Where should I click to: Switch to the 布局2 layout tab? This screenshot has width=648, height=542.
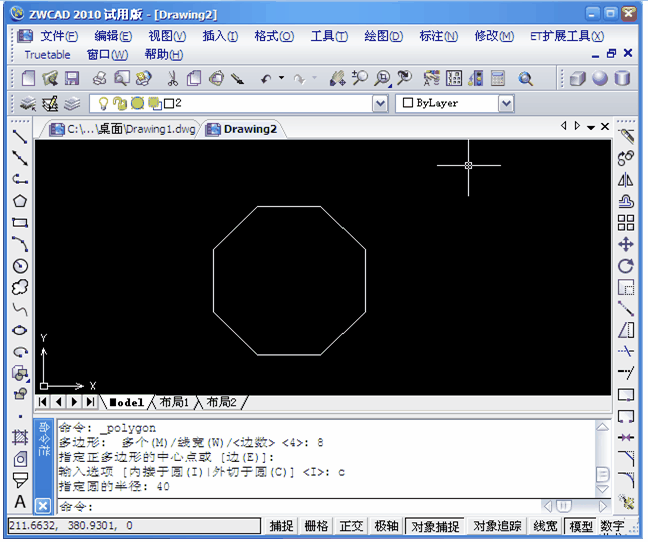coord(222,402)
